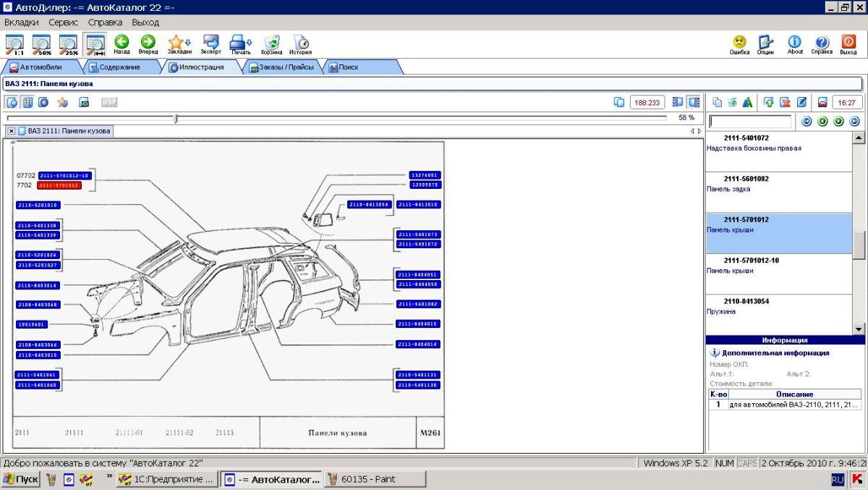The image size is (868, 490).
Task: Click the 2111-5601082 label on diagram
Action: point(417,304)
